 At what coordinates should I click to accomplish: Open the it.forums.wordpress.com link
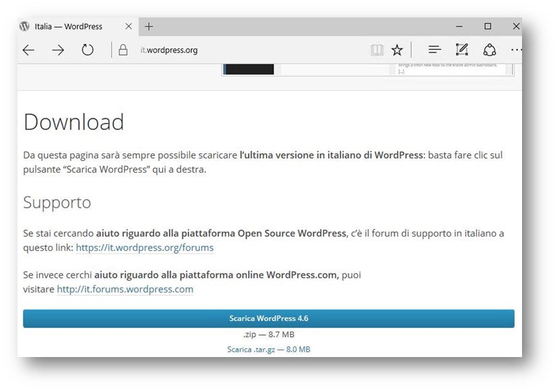[x=125, y=289]
